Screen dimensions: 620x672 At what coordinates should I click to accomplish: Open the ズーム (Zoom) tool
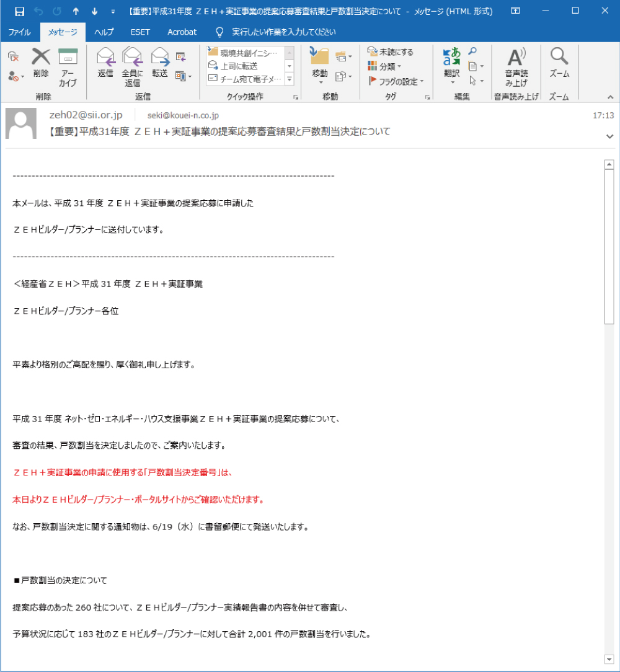coord(559,62)
